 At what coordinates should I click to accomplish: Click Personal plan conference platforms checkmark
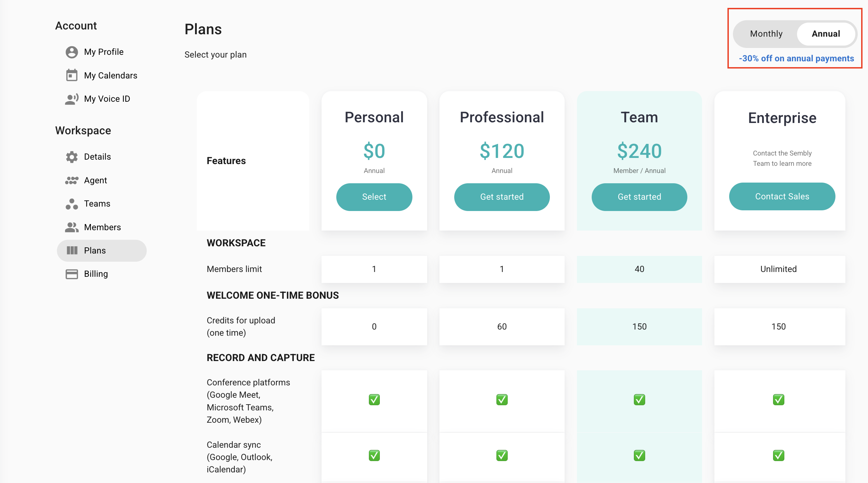[x=374, y=400]
